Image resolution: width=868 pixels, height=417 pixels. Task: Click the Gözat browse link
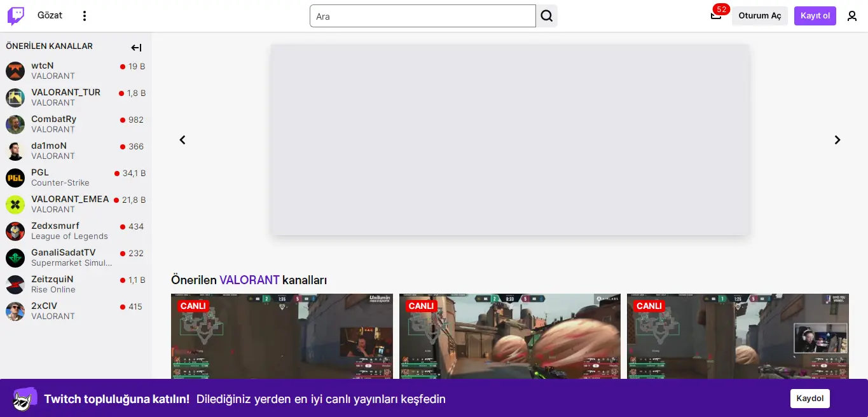pos(50,15)
